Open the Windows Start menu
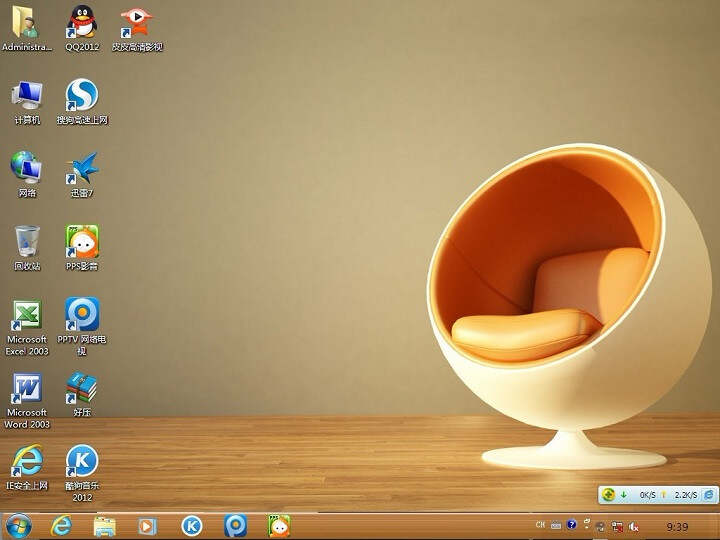The image size is (720, 540). tap(18, 525)
